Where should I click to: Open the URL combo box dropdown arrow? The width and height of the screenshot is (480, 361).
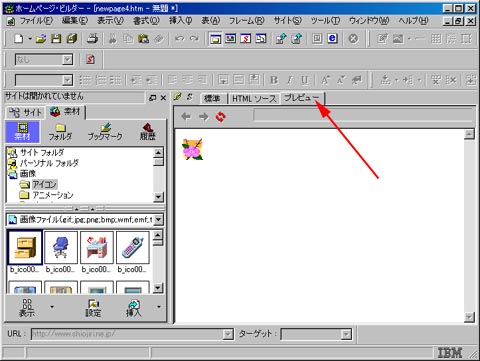click(228, 334)
